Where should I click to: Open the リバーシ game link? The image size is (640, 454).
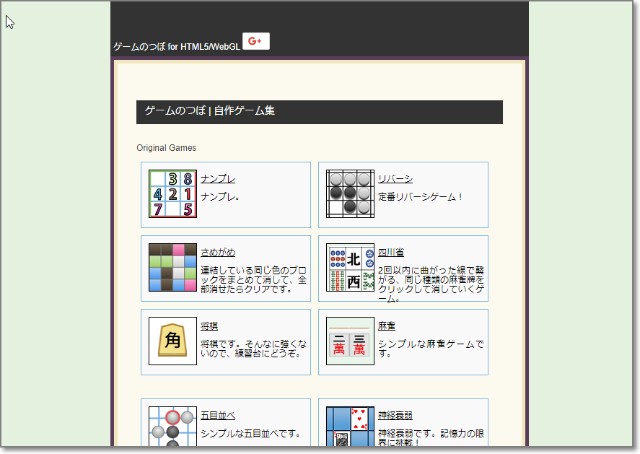395,179
